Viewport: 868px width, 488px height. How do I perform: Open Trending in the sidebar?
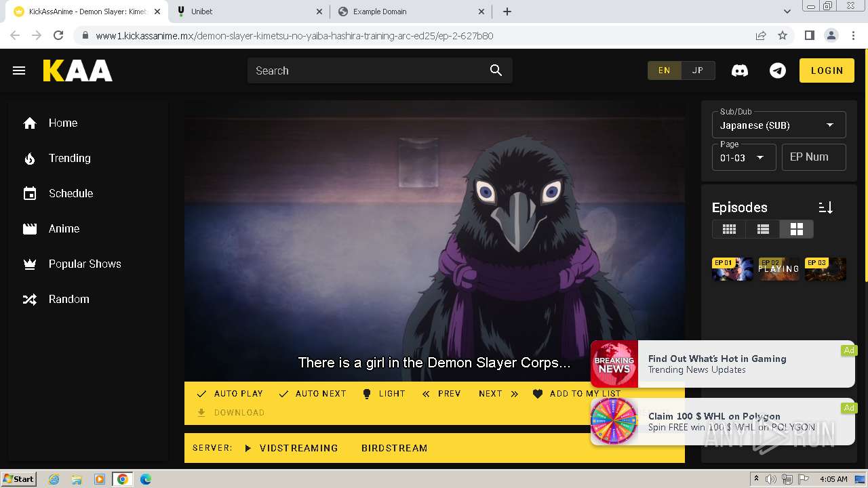point(69,159)
